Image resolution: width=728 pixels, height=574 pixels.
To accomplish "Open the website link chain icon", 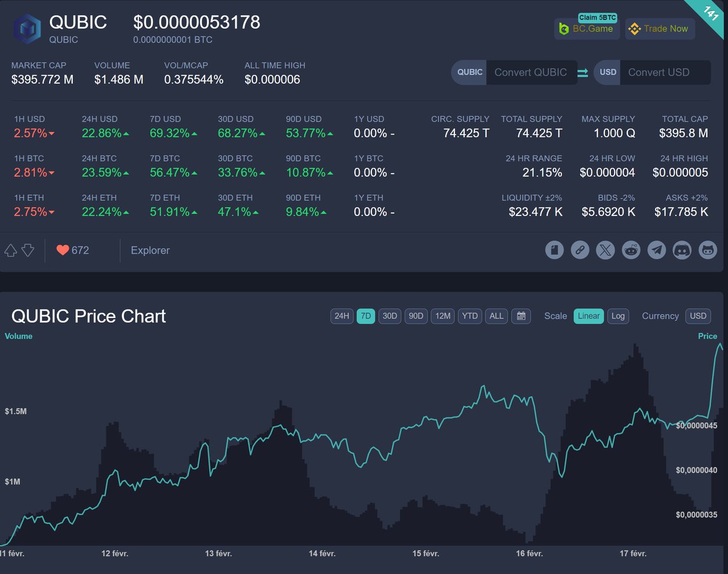I will pos(580,250).
